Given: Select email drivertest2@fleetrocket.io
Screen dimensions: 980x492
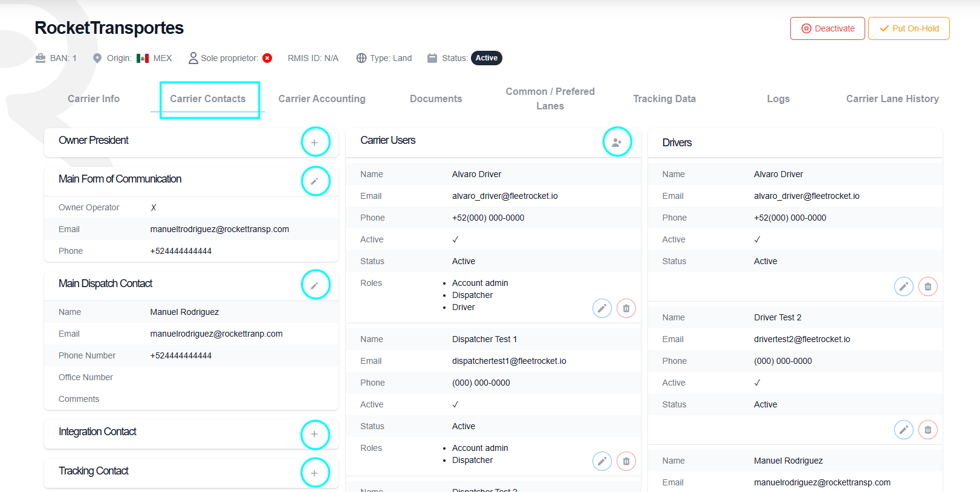Looking at the screenshot, I should pyautogui.click(x=802, y=339).
